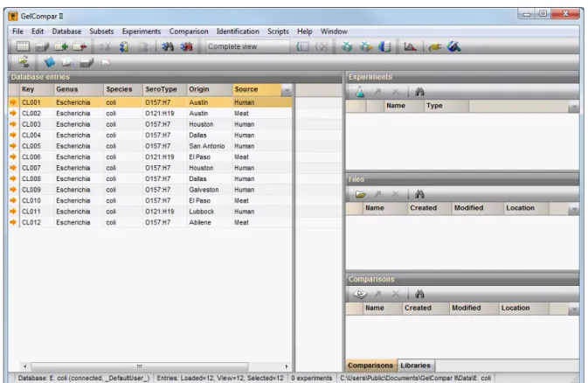Click the left scroll arrow of the entries list

point(25,366)
